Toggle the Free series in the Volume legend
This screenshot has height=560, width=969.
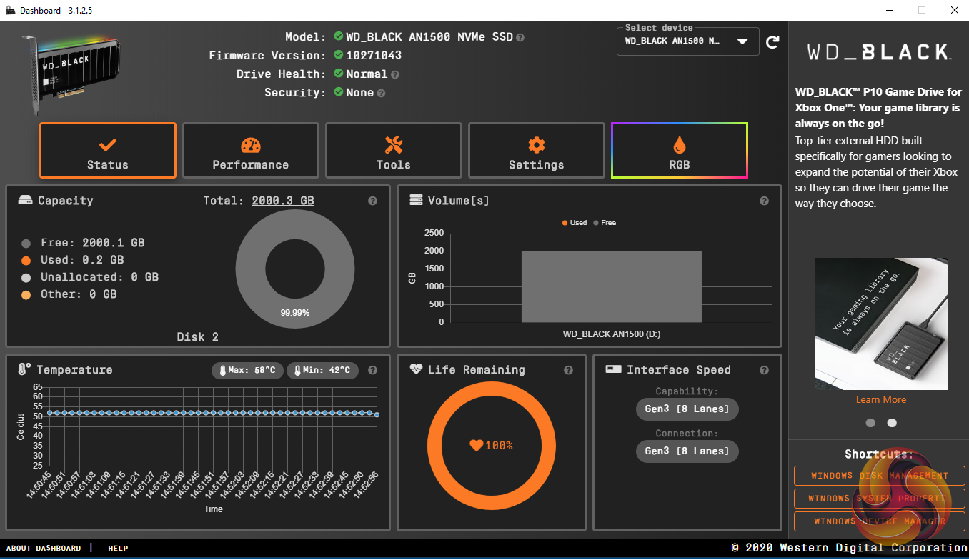[x=605, y=223]
